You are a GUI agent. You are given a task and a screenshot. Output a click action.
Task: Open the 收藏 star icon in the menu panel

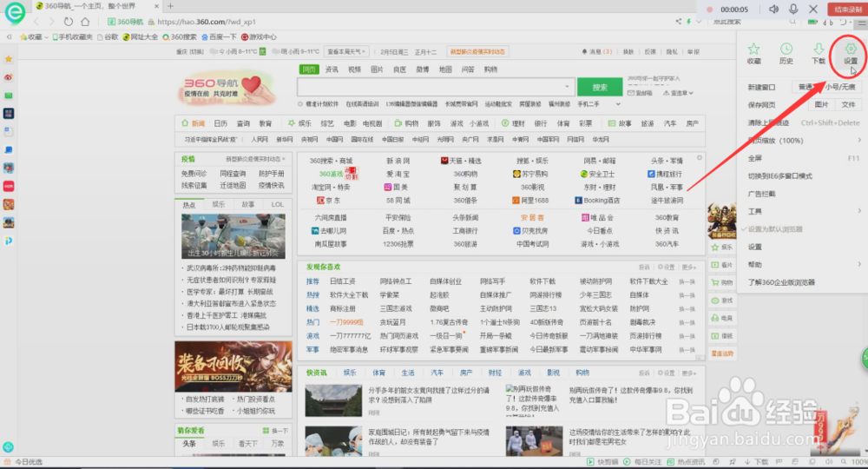[754, 50]
